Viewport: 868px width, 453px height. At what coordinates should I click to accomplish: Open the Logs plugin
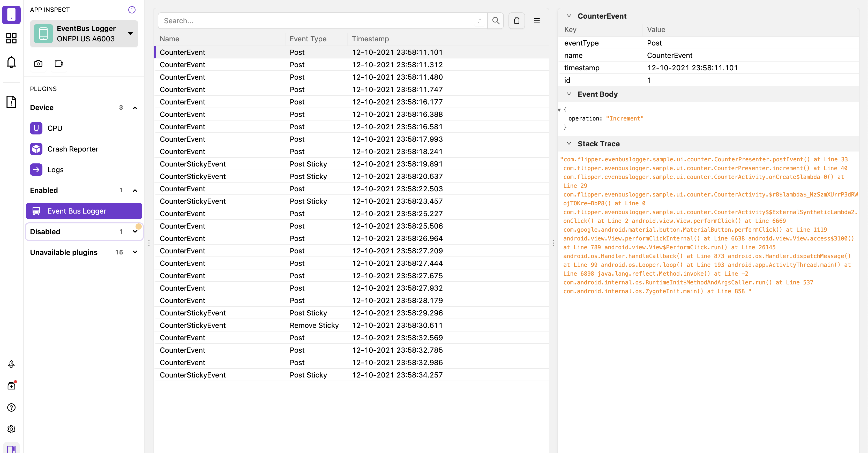tap(55, 170)
